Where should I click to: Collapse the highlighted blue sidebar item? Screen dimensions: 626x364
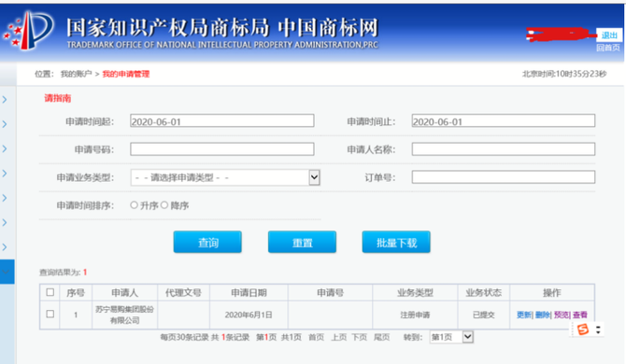6,272
